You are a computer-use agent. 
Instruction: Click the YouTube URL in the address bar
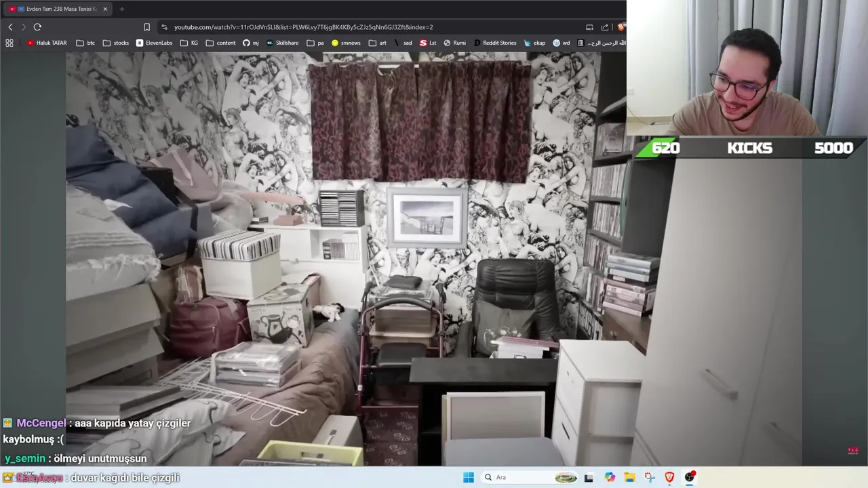tap(303, 27)
